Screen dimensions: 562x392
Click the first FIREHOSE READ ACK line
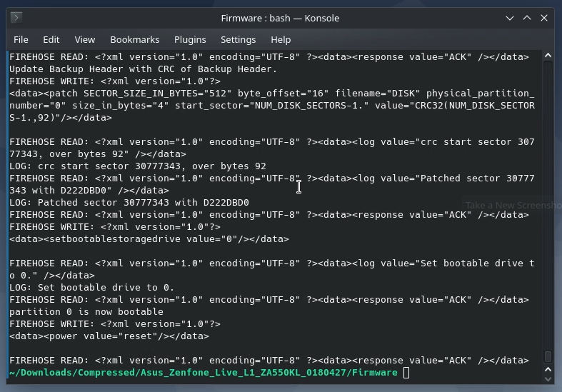(x=269, y=57)
